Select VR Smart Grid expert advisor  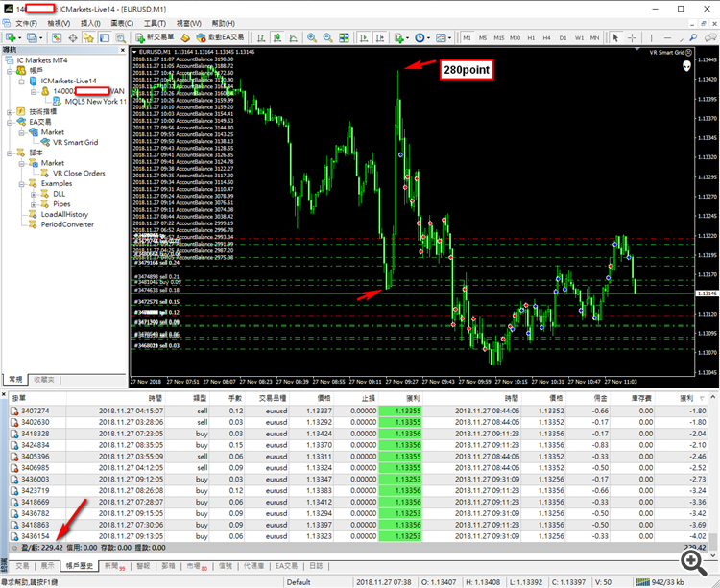pos(75,143)
